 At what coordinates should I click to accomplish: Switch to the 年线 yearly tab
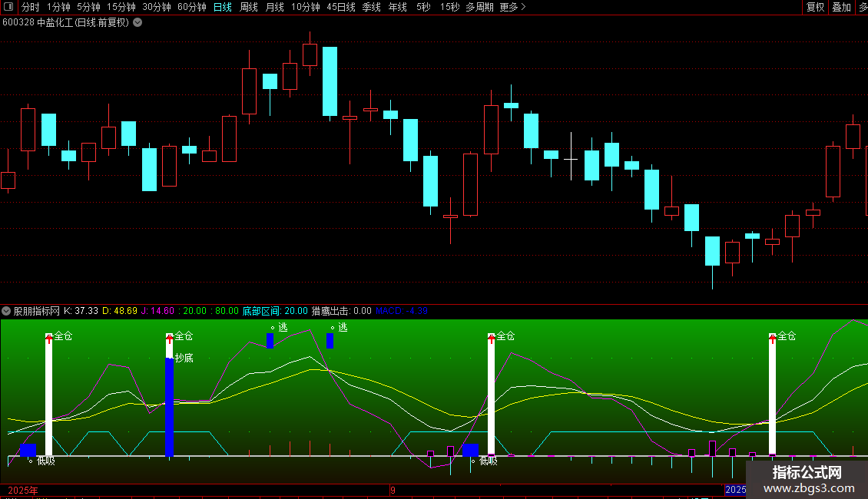[397, 7]
